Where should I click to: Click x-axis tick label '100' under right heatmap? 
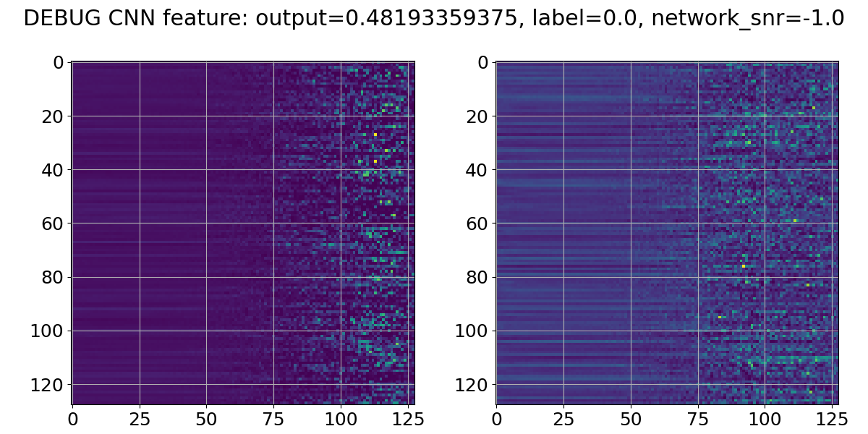(765, 419)
